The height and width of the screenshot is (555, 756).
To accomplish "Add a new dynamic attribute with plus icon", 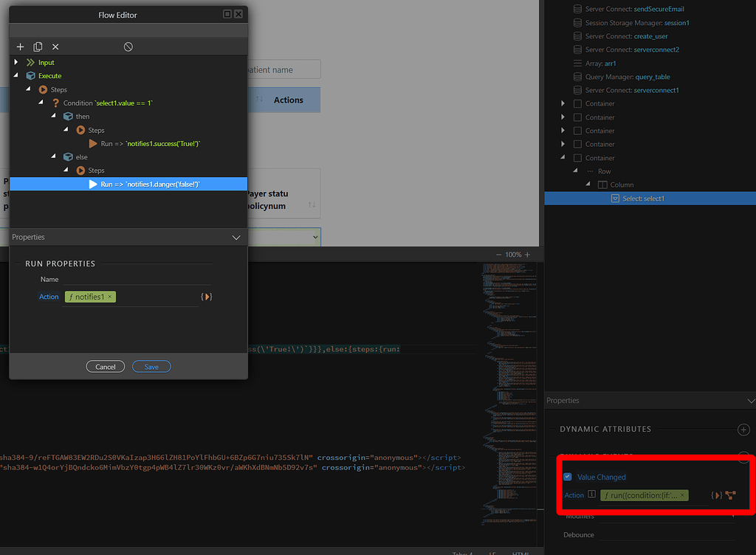I will (743, 430).
